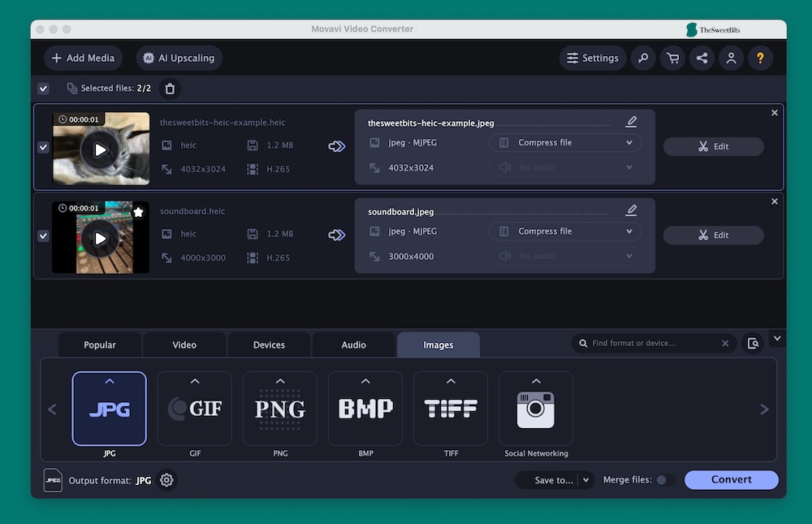Click the Convert button
Image resolution: width=812 pixels, height=524 pixels.
point(731,480)
